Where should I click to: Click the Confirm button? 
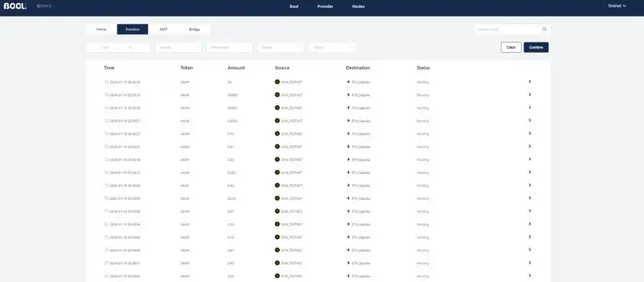[x=536, y=47]
